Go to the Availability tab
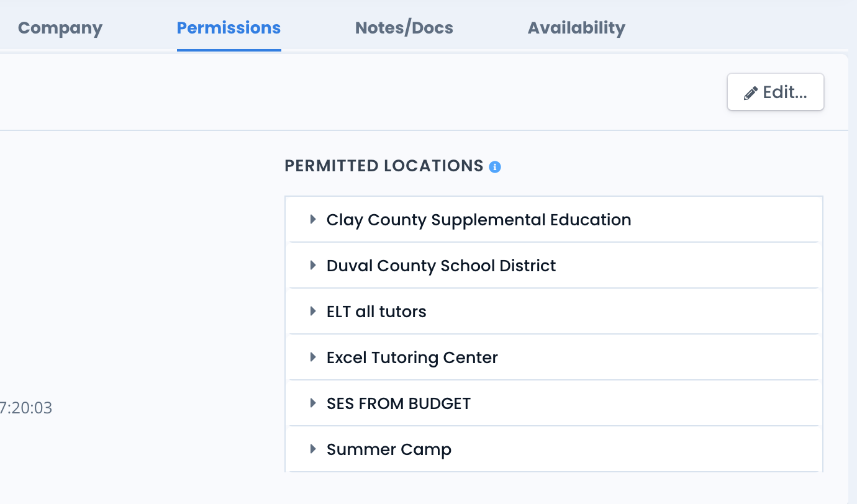Image resolution: width=857 pixels, height=504 pixels. click(576, 28)
